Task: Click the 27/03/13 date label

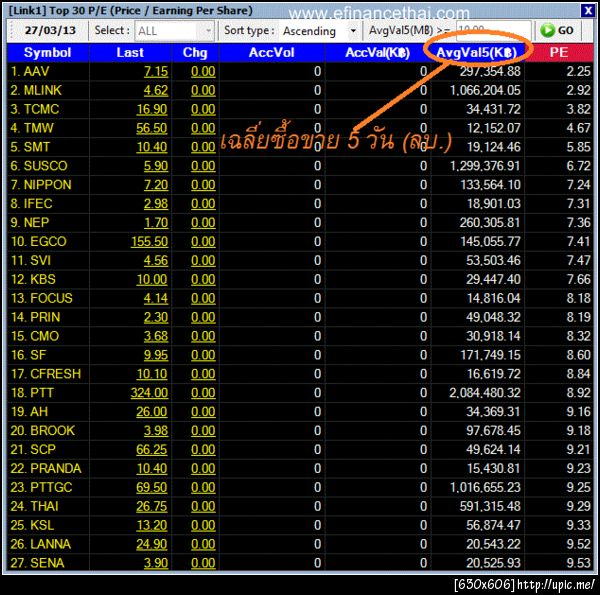Action: (x=50, y=30)
